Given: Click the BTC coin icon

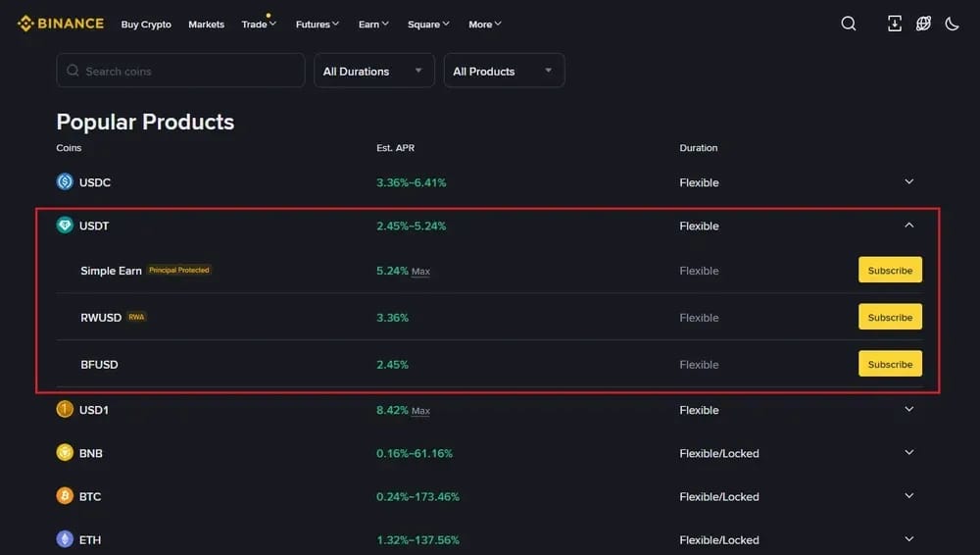Looking at the screenshot, I should pos(65,495).
